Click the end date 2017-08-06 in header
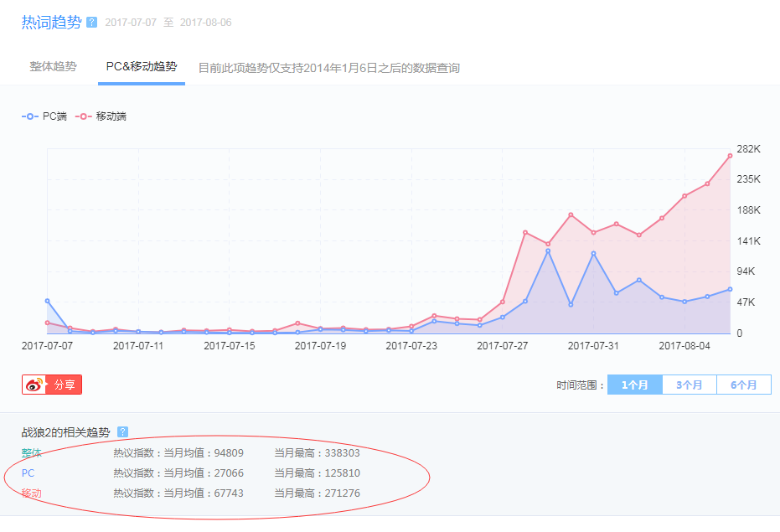 (205, 23)
